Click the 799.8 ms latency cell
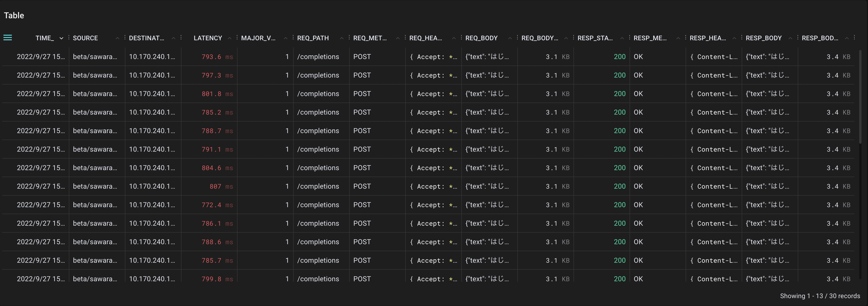The image size is (868, 306). coord(217,279)
